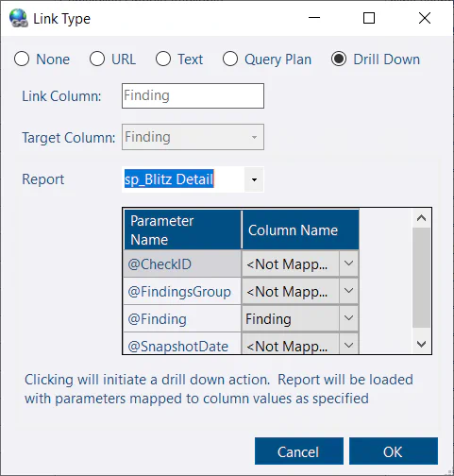Click the scroll up arrow in parameter grid
This screenshot has width=454, height=476.
point(421,218)
